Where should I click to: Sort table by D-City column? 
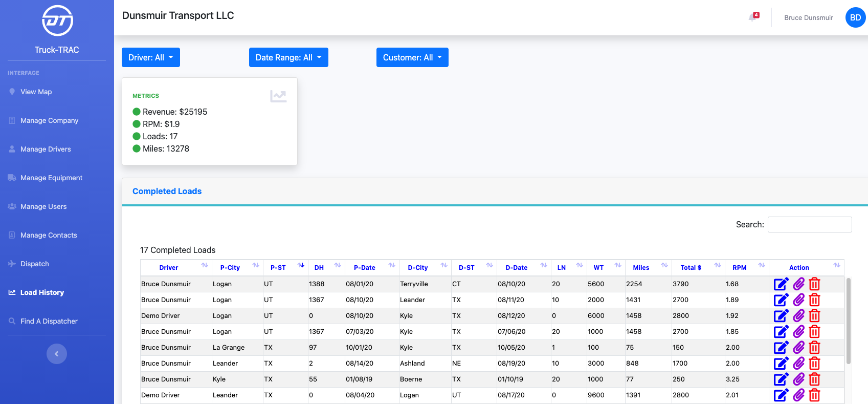425,267
